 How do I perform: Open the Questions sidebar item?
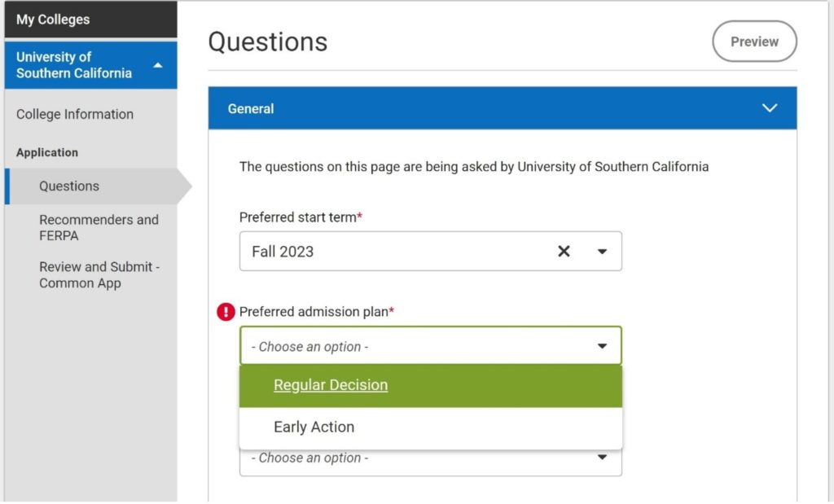pyautogui.click(x=69, y=186)
